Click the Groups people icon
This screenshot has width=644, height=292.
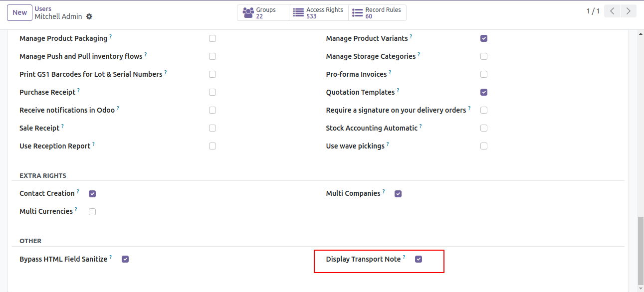(248, 13)
